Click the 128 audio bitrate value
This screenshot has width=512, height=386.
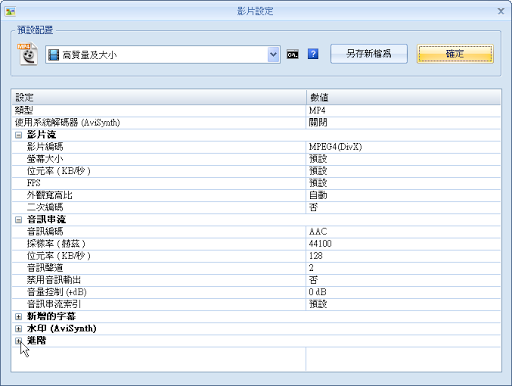point(315,256)
